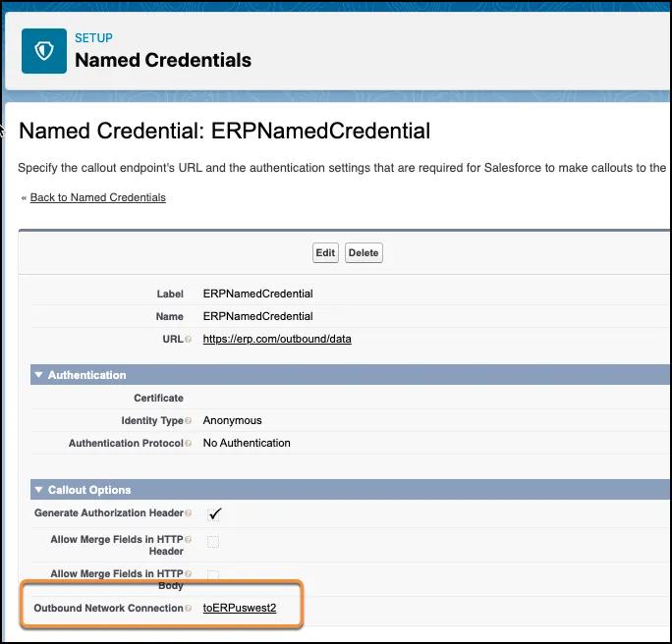Click the Authentication Protocol label
This screenshot has height=644, width=672.
click(126, 443)
